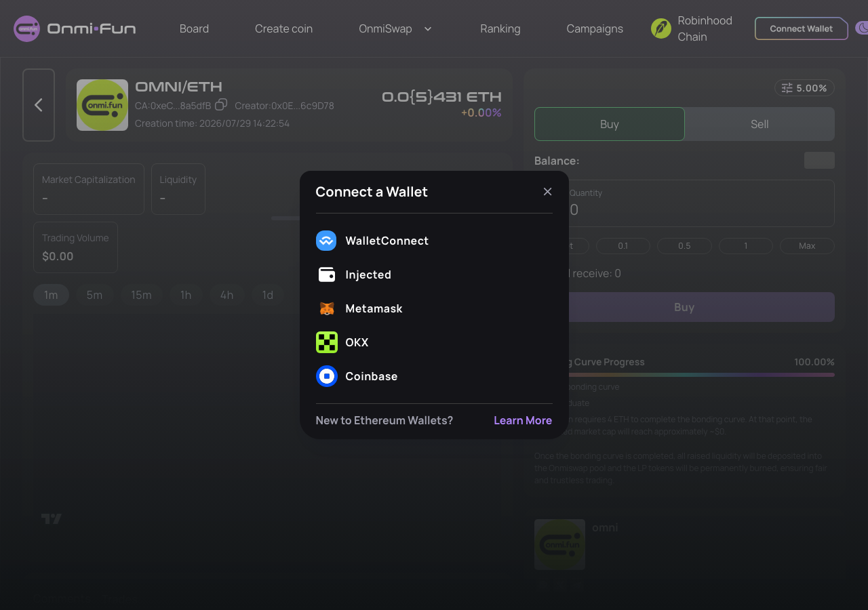
Task: Click the price text 0.0{5}431 ETH
Action: tap(441, 97)
